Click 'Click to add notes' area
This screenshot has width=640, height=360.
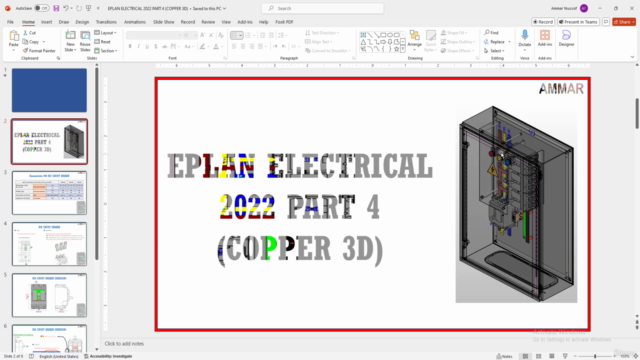click(x=124, y=344)
